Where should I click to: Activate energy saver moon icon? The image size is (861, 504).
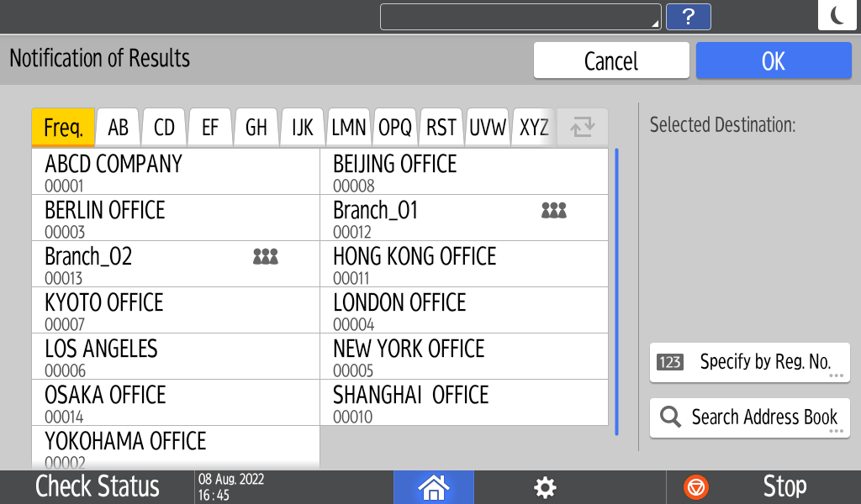tap(837, 16)
